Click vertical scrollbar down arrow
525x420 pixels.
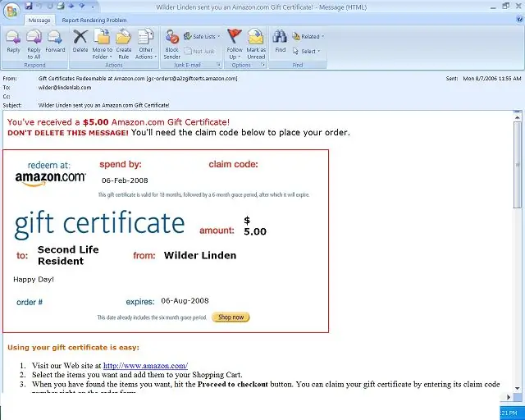coord(518,389)
